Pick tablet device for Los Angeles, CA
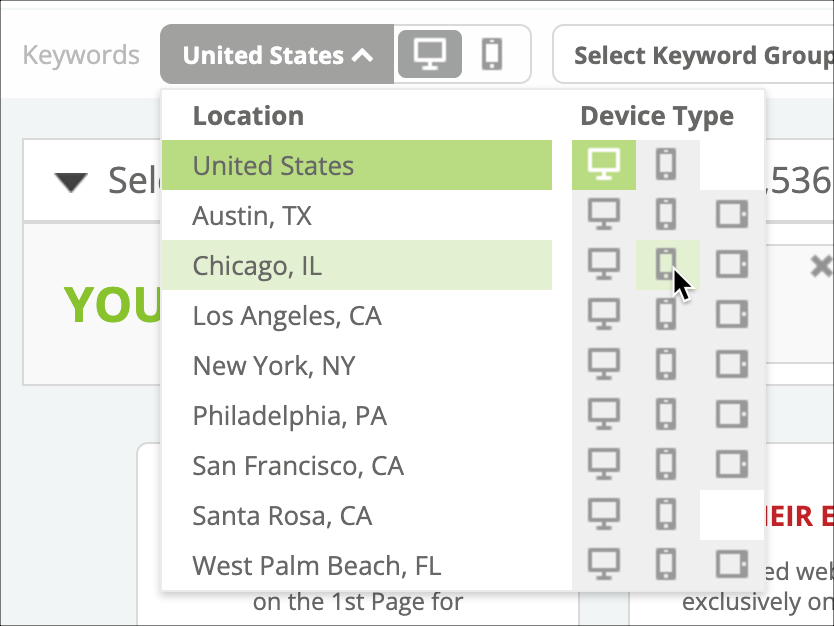This screenshot has height=626, width=834. [x=732, y=314]
